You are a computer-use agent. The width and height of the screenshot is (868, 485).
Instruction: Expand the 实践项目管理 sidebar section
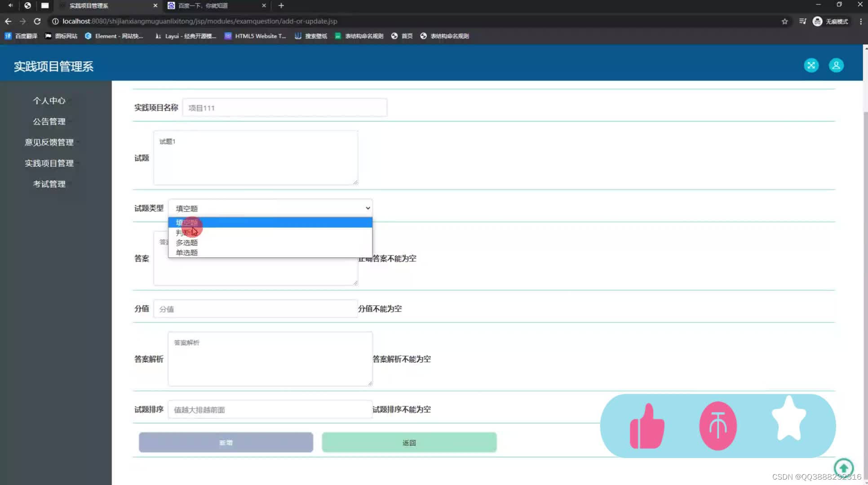coord(49,163)
